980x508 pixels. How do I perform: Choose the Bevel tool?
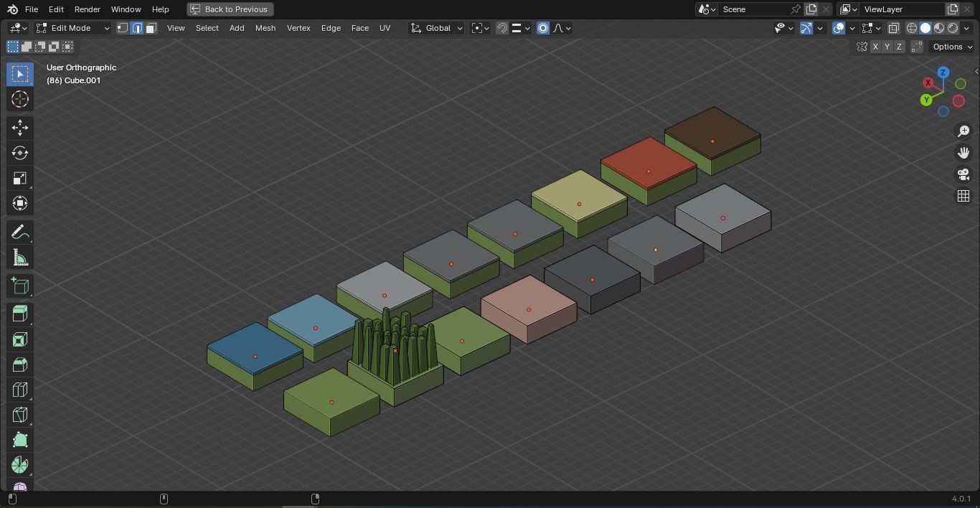pyautogui.click(x=20, y=364)
